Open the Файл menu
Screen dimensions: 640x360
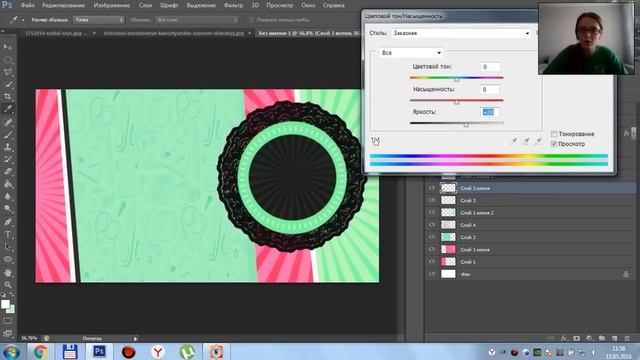pos(28,5)
